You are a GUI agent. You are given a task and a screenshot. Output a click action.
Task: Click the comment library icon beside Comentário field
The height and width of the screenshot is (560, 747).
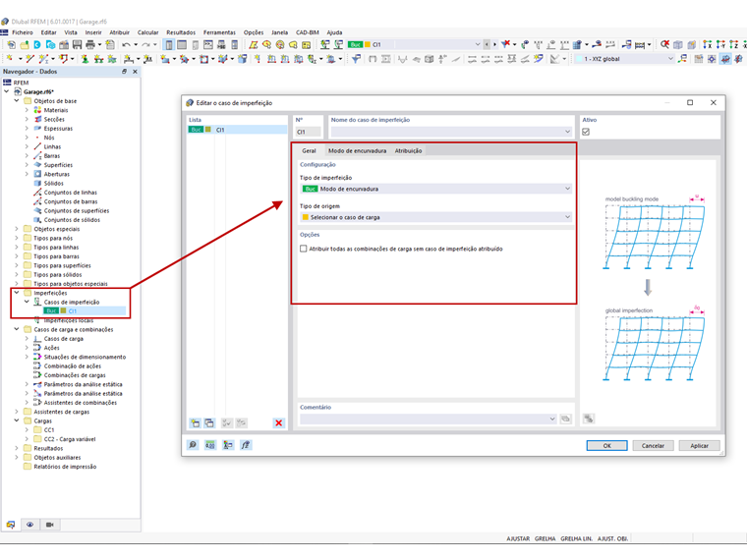(x=565, y=419)
